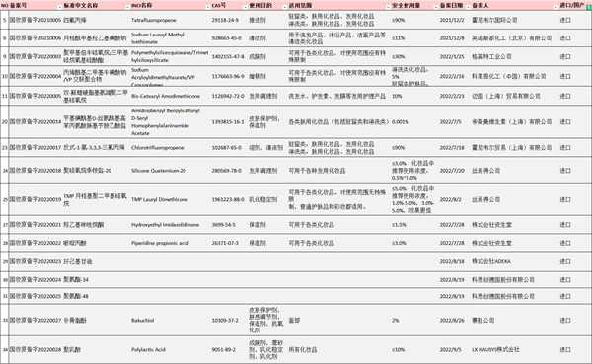Select the date cell 2022/8/2

pos(454,199)
